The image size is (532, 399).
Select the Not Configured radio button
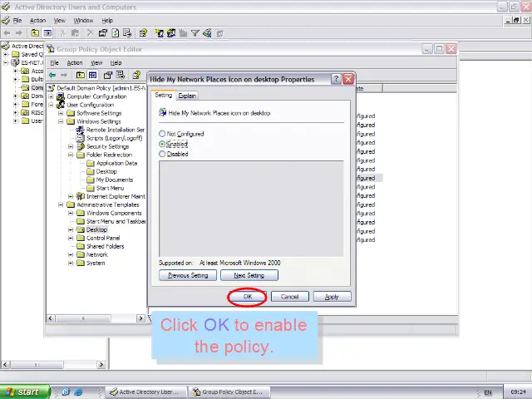[162, 134]
